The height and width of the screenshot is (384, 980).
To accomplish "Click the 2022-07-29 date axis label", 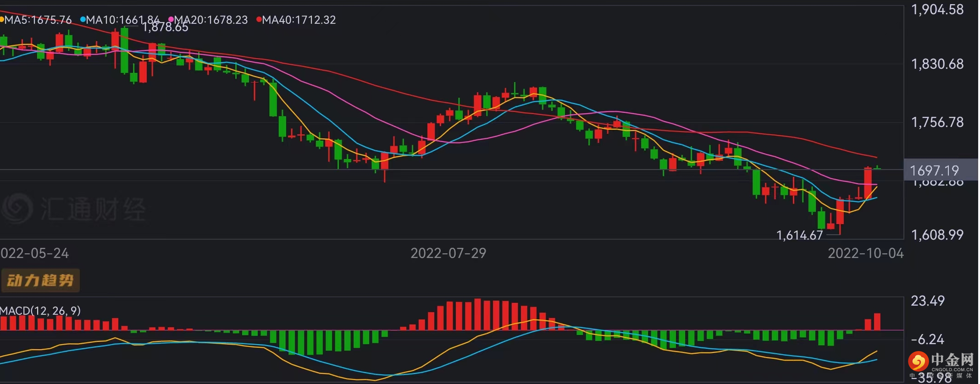I will point(448,253).
